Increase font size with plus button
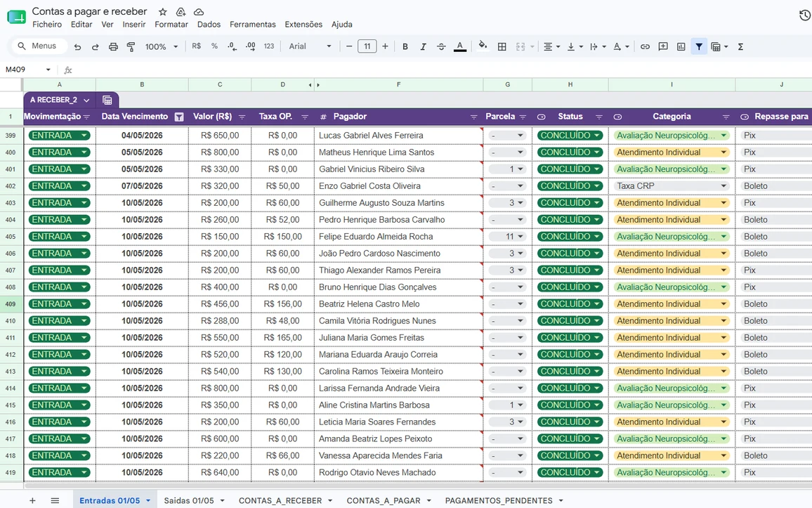Viewport: 812px width, 508px height. [x=385, y=46]
